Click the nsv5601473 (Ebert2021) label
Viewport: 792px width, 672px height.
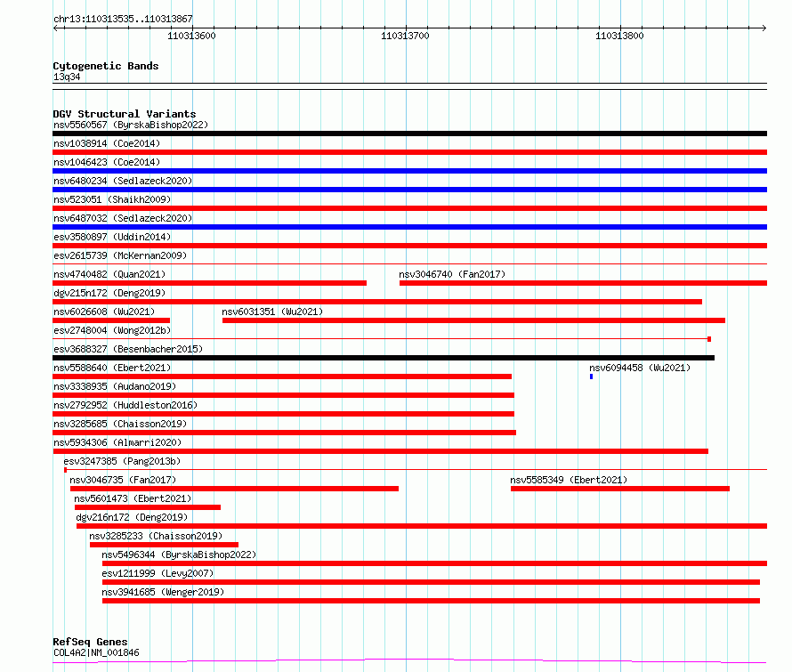pyautogui.click(x=133, y=498)
